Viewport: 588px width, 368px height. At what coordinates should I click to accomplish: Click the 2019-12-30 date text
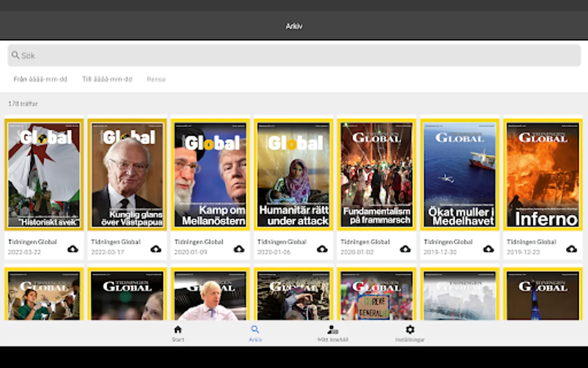coord(440,252)
